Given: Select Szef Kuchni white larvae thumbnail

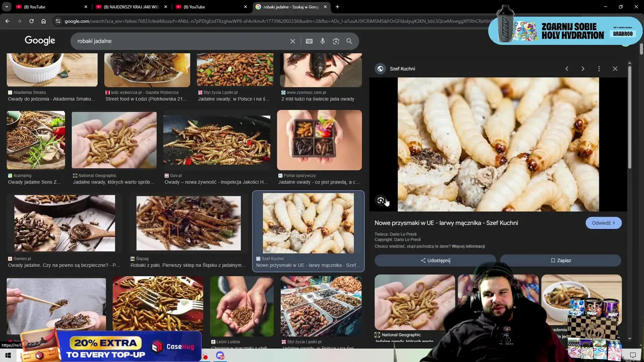Looking at the screenshot, I should tap(308, 223).
